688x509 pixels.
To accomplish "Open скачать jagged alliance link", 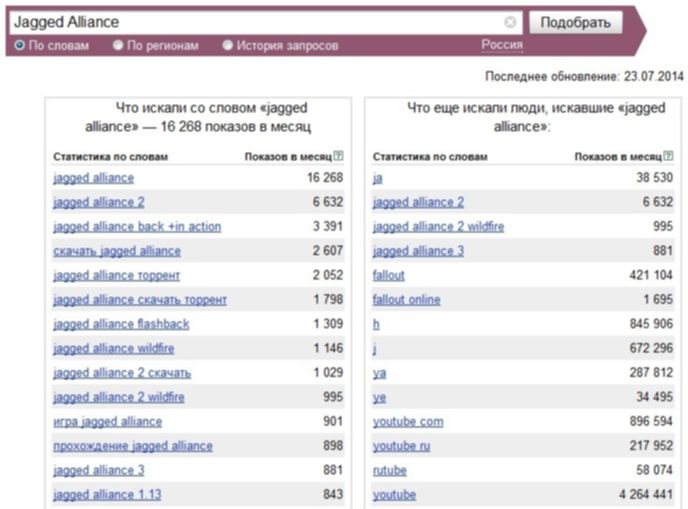I will pyautogui.click(x=117, y=251).
